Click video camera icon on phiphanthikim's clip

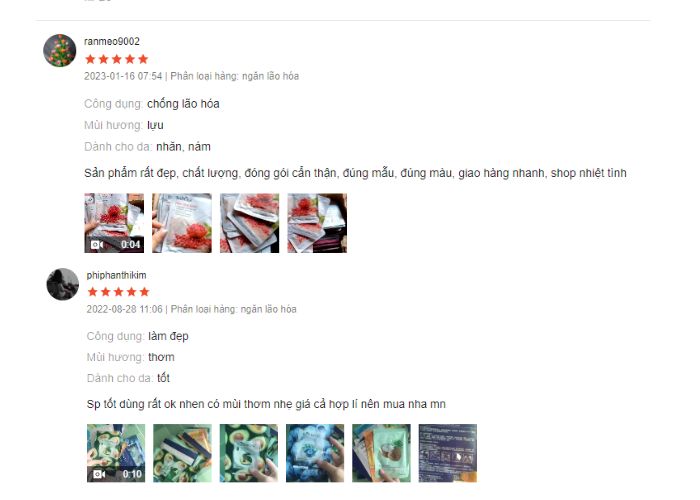[x=99, y=474]
